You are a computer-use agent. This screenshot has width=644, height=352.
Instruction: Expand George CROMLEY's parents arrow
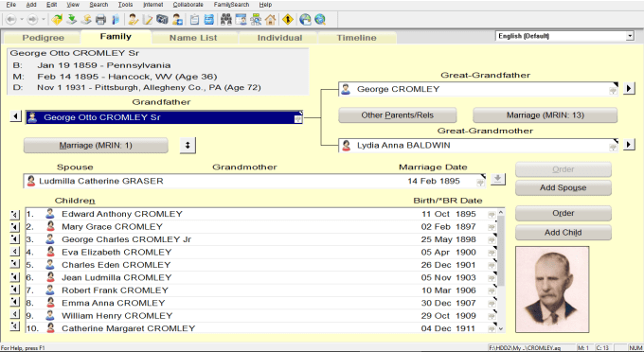629,88
